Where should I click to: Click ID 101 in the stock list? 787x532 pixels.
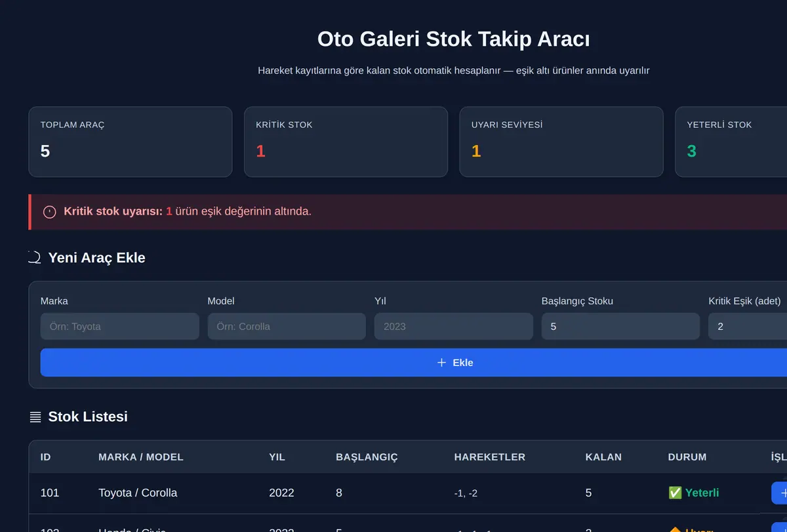click(50, 493)
